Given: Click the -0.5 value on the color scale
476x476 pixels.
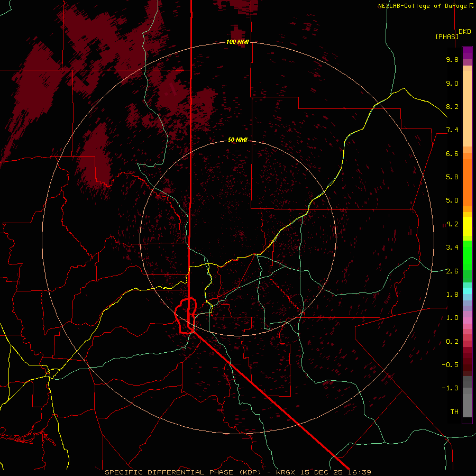Looking at the screenshot, I should (450, 364).
